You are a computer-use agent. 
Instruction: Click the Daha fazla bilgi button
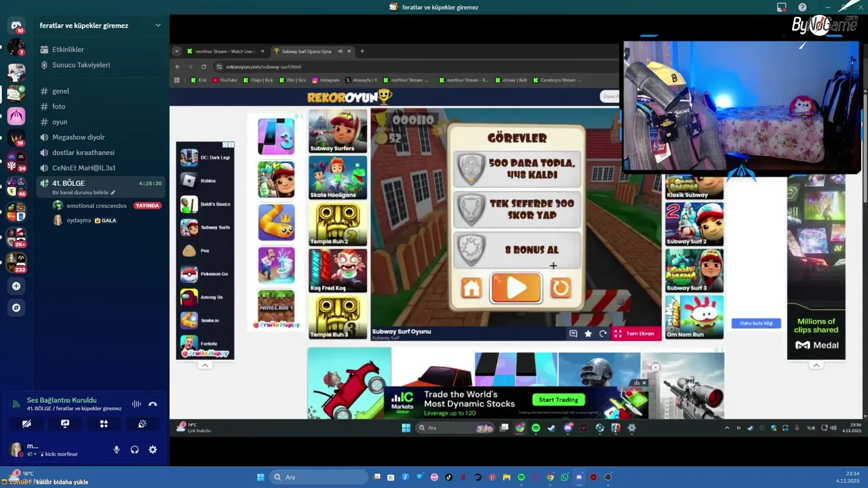[x=756, y=323]
